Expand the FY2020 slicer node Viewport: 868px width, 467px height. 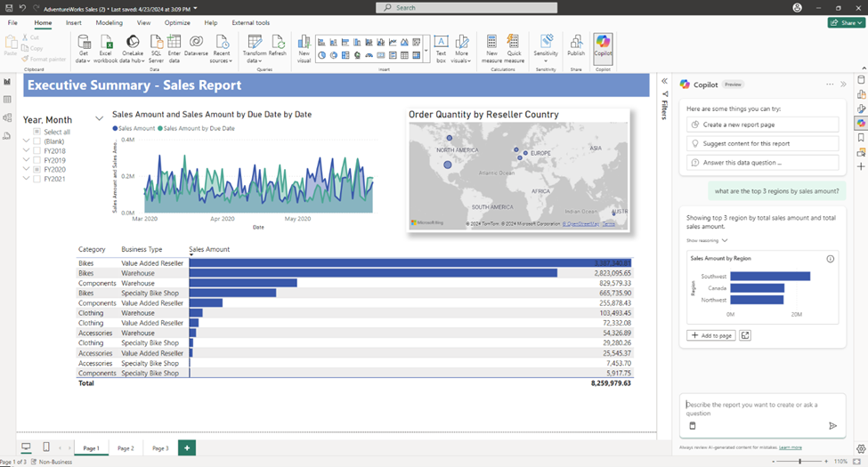[x=26, y=169]
